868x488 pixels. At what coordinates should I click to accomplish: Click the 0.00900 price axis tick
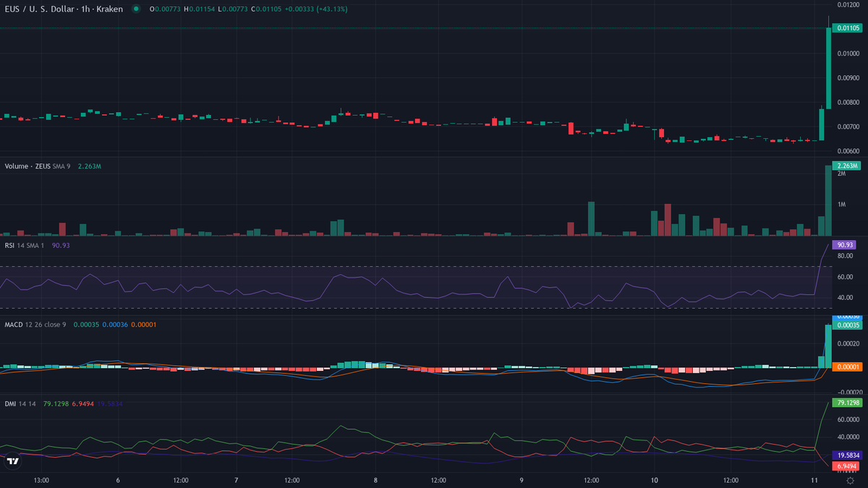pos(848,77)
